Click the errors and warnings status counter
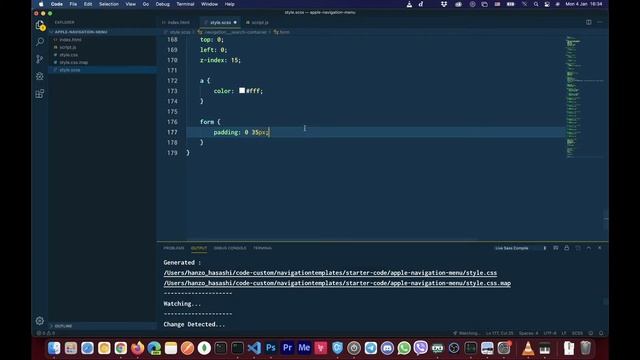The height and width of the screenshot is (360, 640). point(46,333)
